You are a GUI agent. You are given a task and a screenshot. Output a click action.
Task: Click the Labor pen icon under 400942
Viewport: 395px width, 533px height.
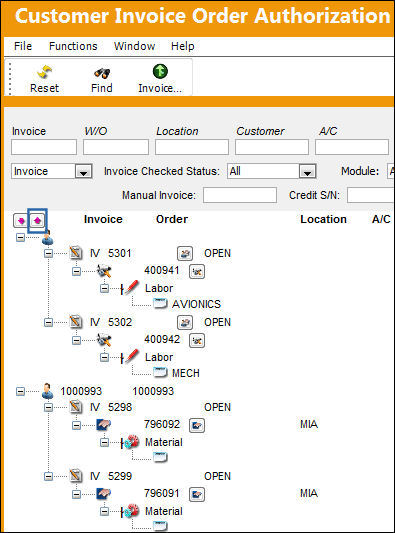(131, 357)
